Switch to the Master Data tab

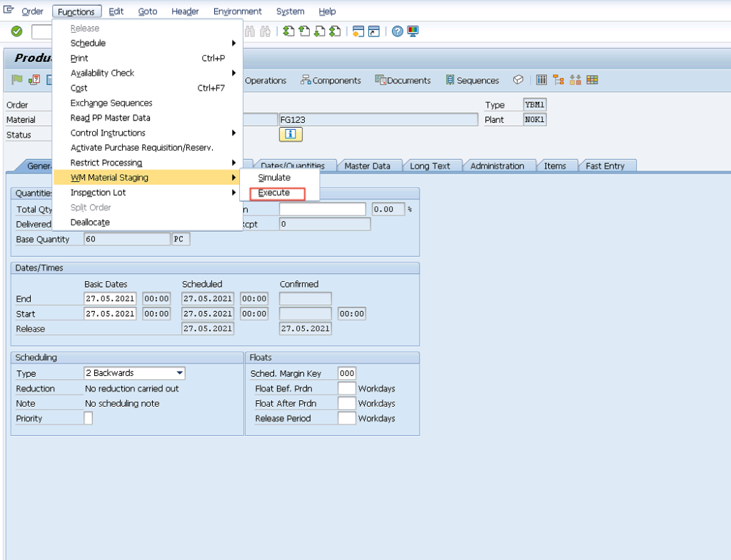[369, 165]
